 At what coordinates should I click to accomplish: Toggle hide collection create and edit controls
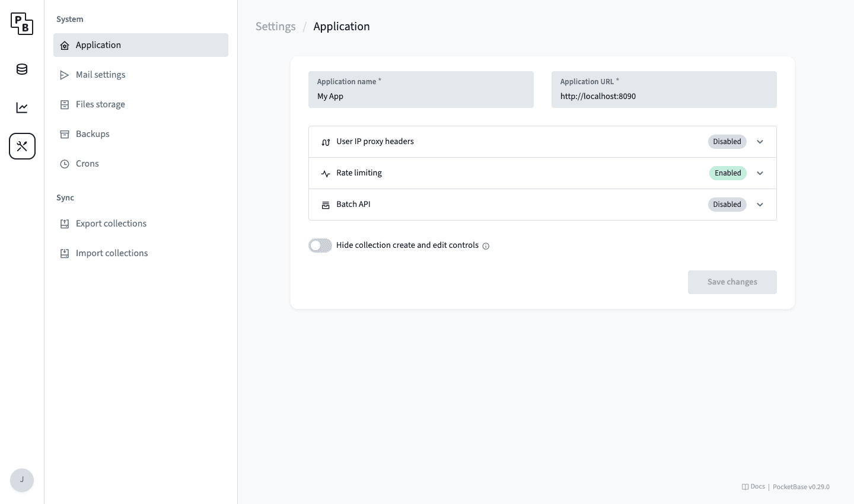tap(320, 245)
